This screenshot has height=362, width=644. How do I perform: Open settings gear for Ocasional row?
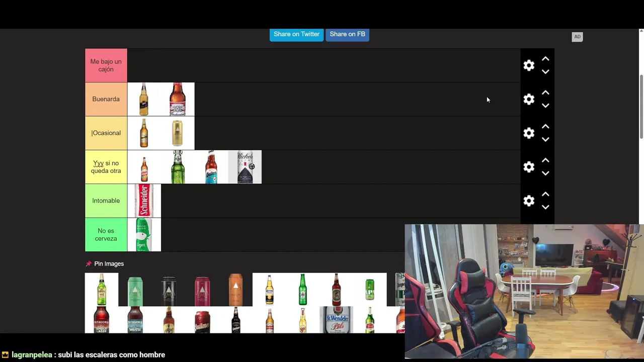pos(529,133)
